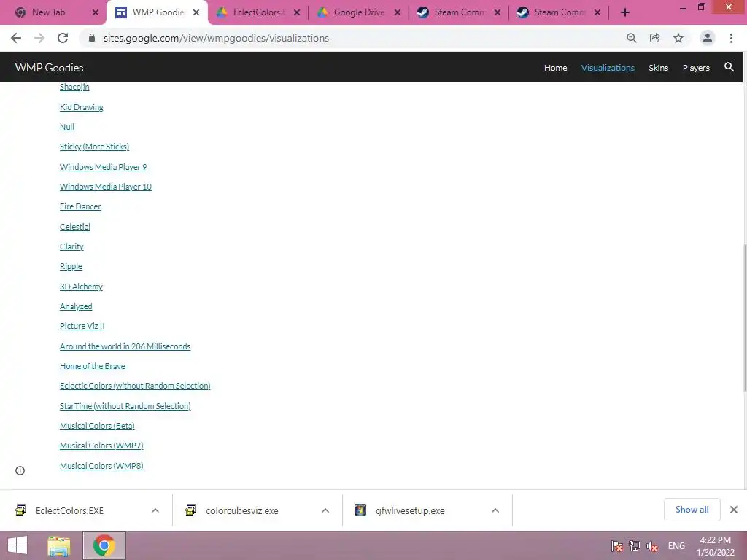747x560 pixels.
Task: Click the Show all downloads button
Action: 692,510
